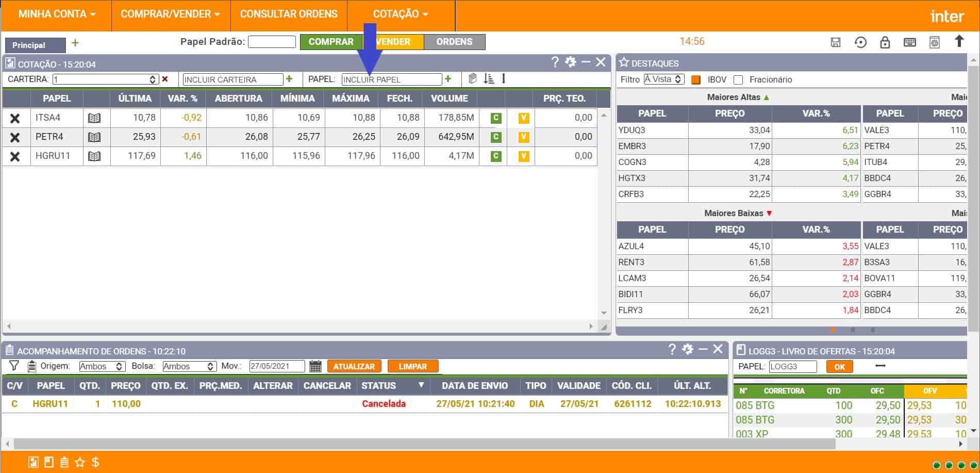Go to CONSULTAR ORDENS menu item

tap(289, 14)
